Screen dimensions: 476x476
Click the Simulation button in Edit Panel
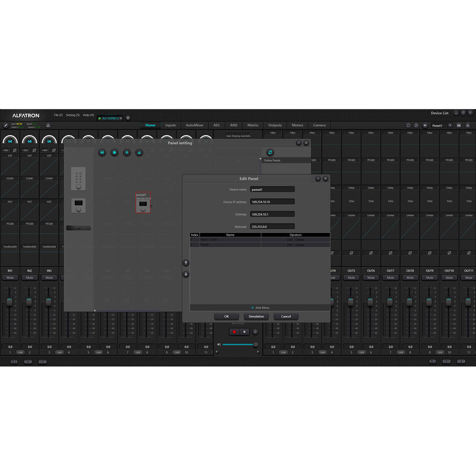256,316
